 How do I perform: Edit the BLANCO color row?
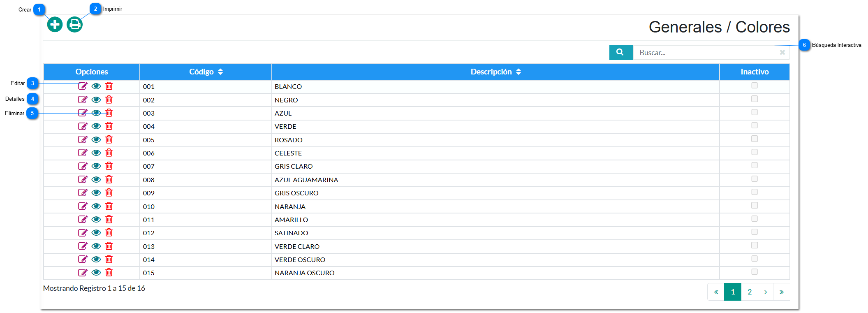tap(83, 86)
